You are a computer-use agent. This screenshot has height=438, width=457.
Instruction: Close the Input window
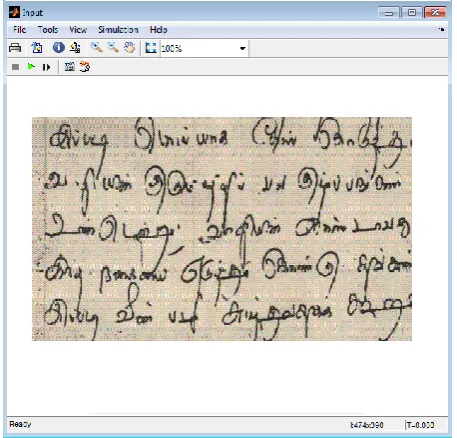[435, 12]
